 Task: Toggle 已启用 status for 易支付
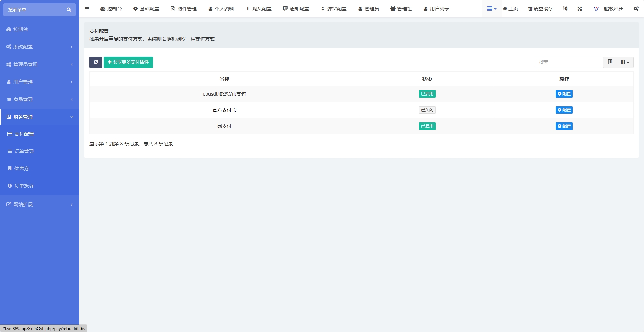(427, 126)
